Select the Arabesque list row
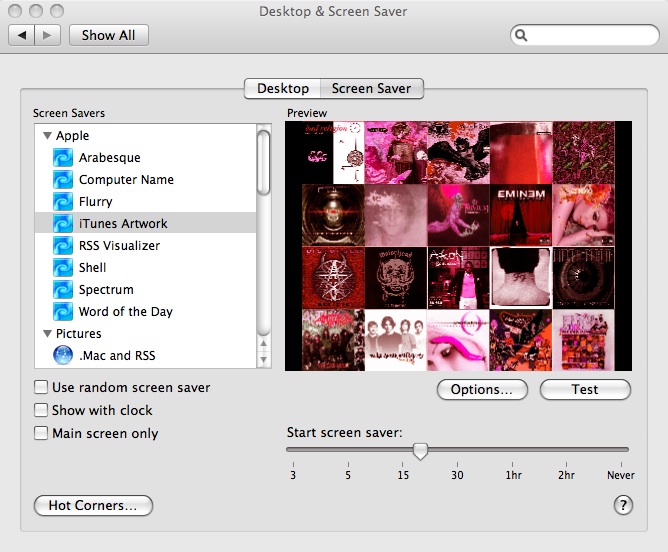 click(x=145, y=158)
